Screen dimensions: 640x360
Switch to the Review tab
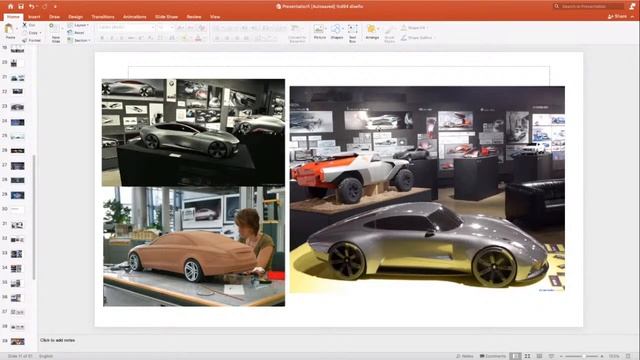(x=194, y=17)
